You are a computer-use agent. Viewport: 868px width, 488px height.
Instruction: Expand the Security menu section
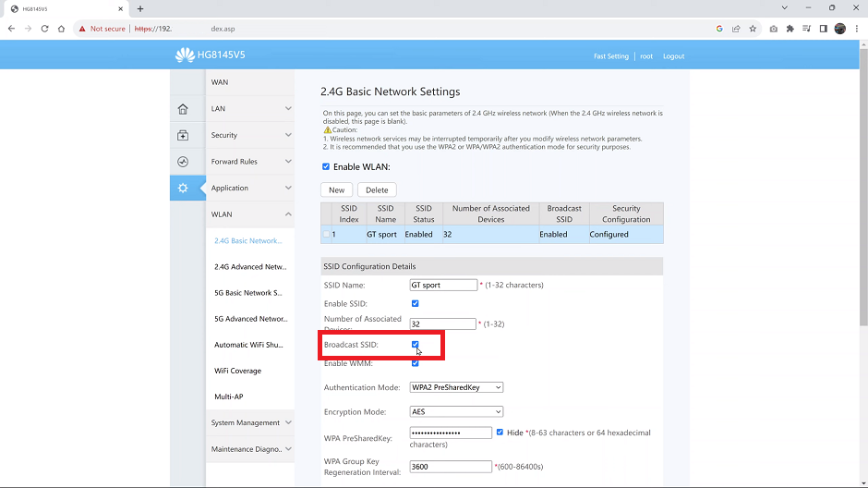pyautogui.click(x=250, y=135)
